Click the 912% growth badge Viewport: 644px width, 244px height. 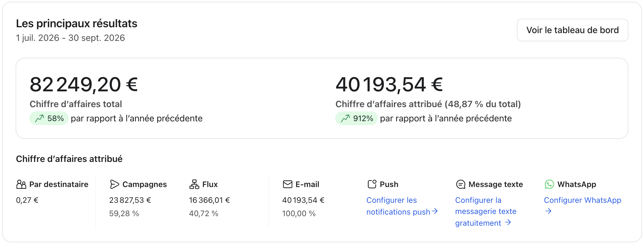click(356, 118)
